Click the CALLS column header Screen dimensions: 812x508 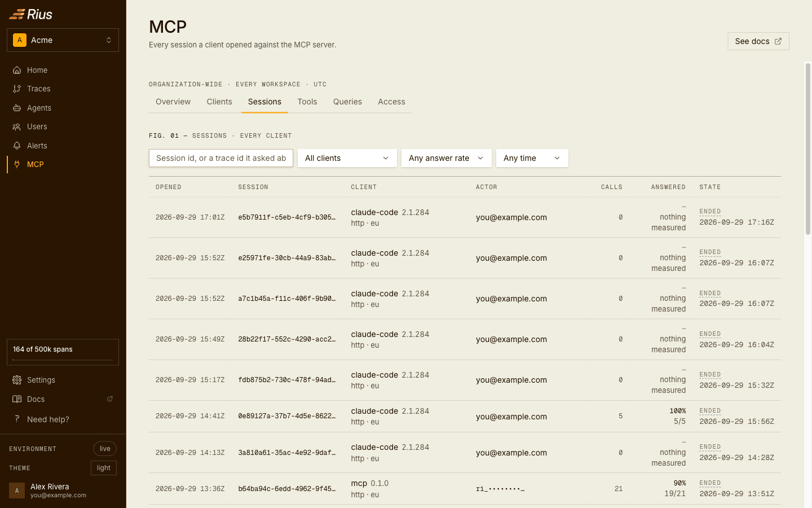coord(612,187)
